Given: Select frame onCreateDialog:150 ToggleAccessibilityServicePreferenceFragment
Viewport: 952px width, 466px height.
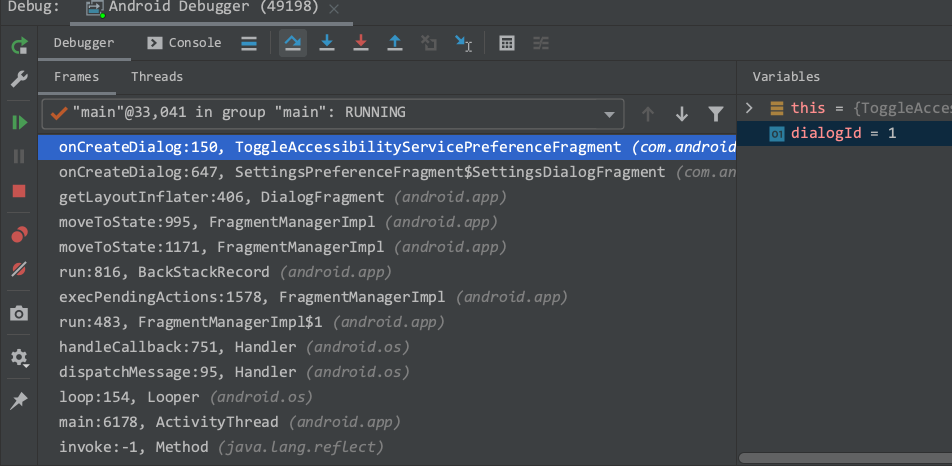Looking at the screenshot, I should pyautogui.click(x=387, y=147).
